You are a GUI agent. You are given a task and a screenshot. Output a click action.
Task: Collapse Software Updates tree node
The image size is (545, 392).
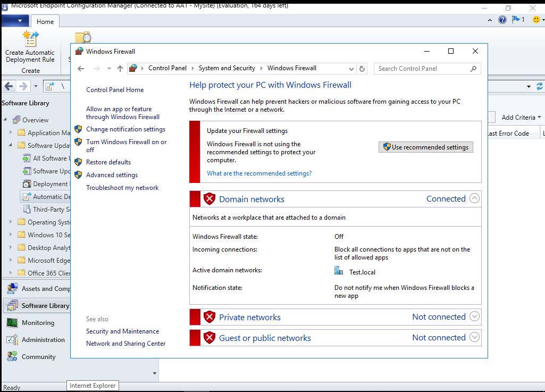pos(11,145)
